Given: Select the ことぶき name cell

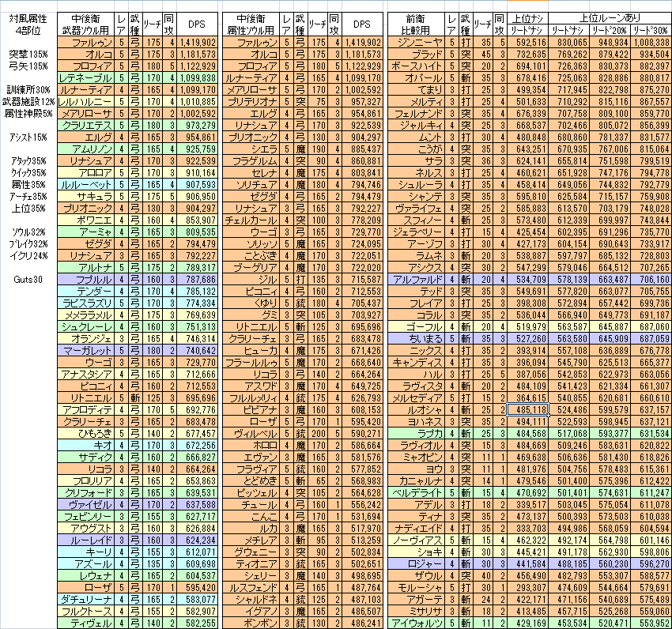Looking at the screenshot, I should click(x=251, y=256).
